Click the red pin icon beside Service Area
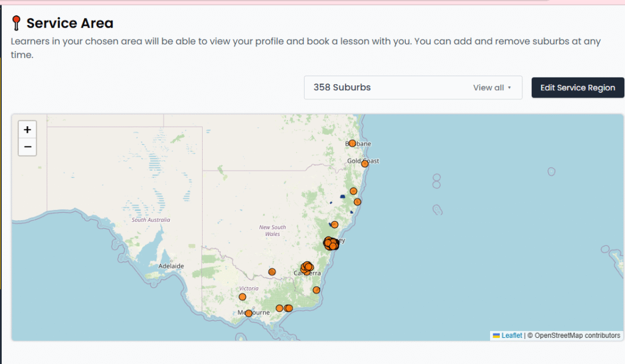The image size is (625, 364). 16,24
